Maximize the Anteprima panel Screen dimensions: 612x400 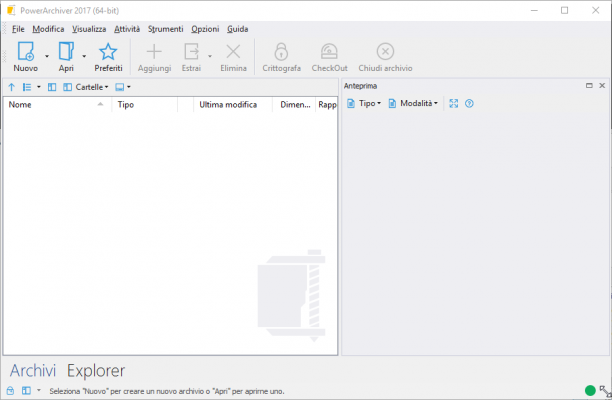[589, 85]
